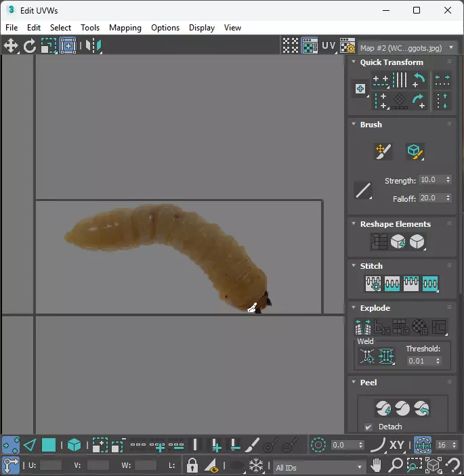The height and width of the screenshot is (476, 464).
Task: Rotate 90 degrees counterclockwise around pivot
Action: point(419,80)
